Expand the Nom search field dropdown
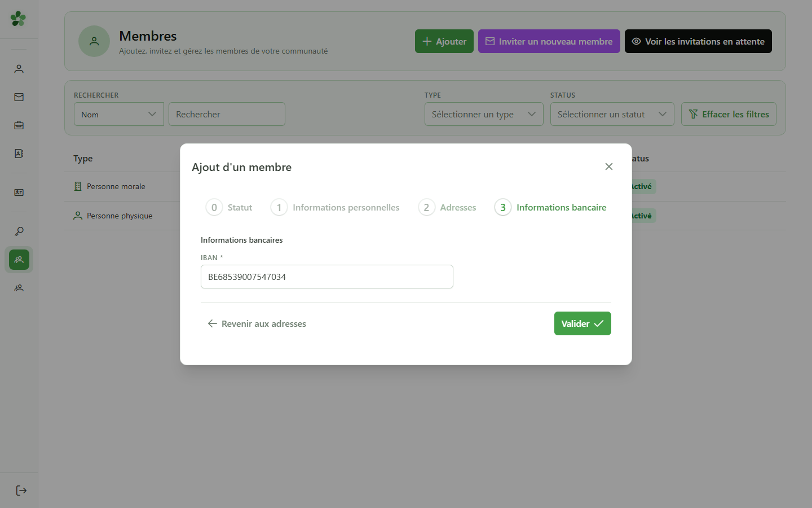This screenshot has height=508, width=812. (119, 114)
